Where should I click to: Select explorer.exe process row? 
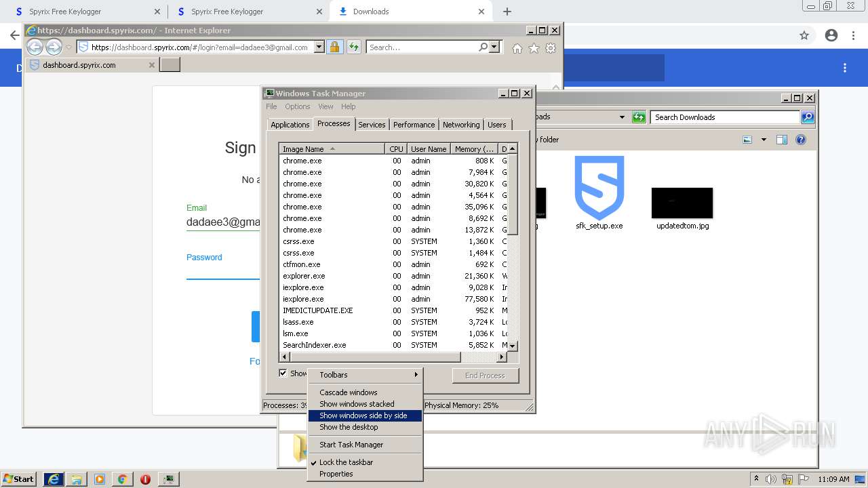(393, 276)
